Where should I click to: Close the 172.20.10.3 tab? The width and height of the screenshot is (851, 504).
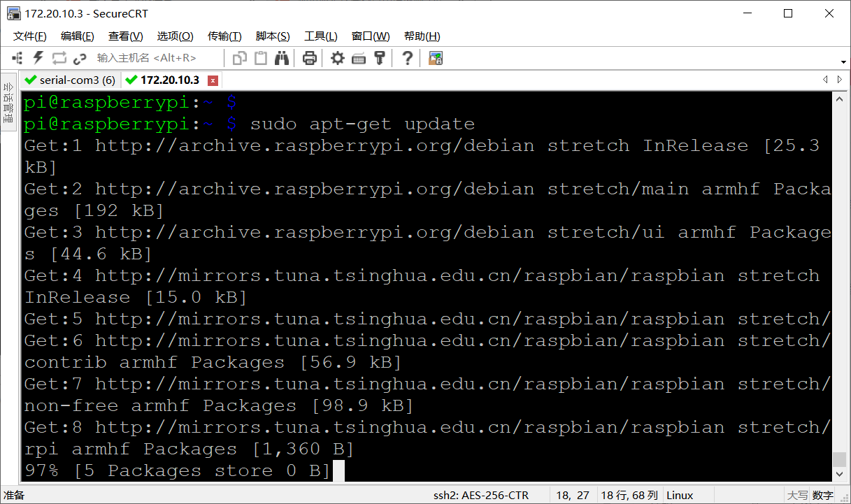(x=213, y=80)
